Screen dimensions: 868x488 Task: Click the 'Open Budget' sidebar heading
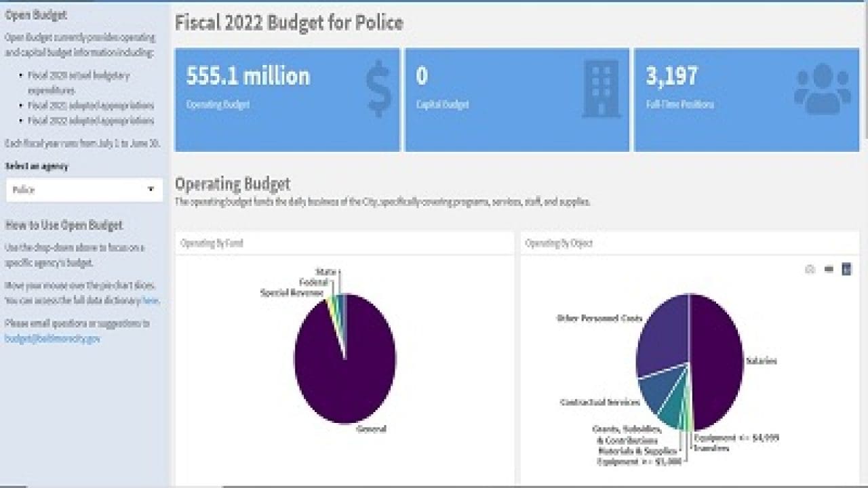(36, 14)
